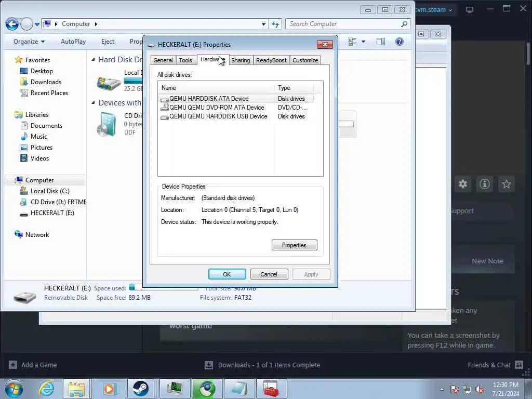Cancel the Properties dialog

click(269, 274)
